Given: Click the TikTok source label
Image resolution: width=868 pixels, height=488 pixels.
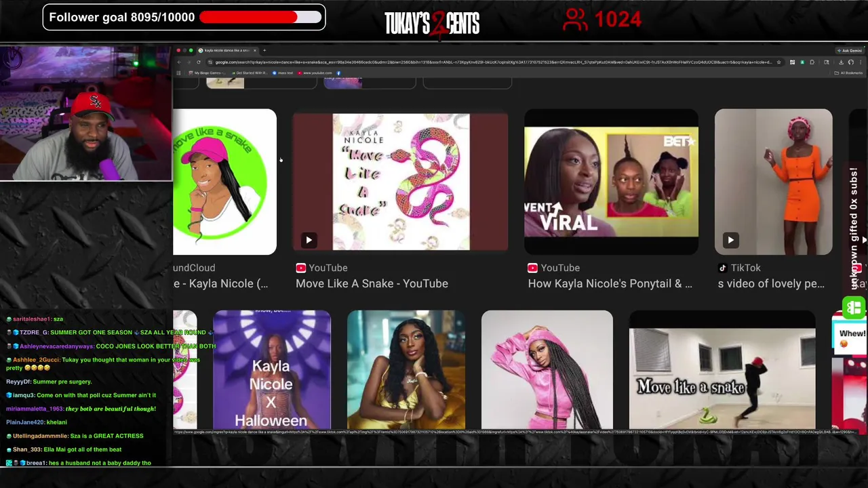Looking at the screenshot, I should [739, 268].
